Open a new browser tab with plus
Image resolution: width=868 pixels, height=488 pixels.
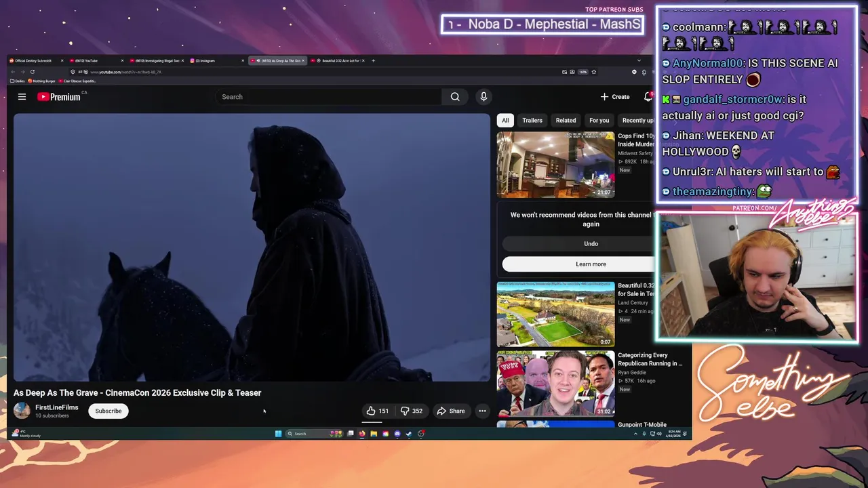[373, 60]
